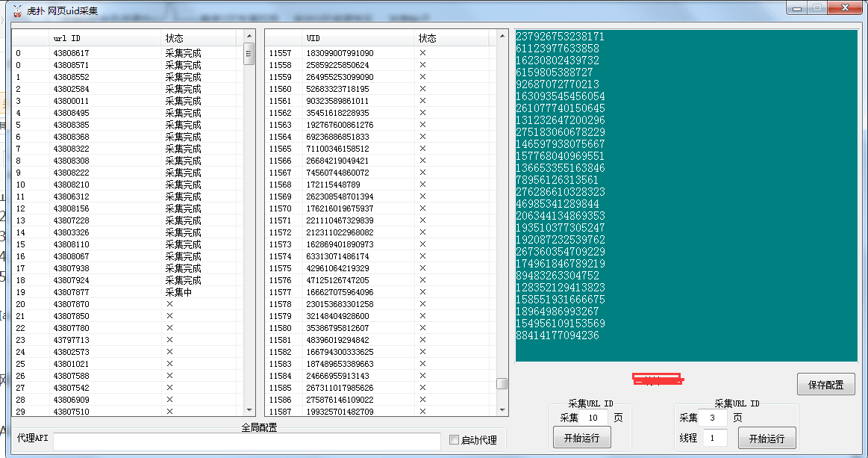Select url ID row 43808552
This screenshot has width=868, height=458.
tap(128, 77)
